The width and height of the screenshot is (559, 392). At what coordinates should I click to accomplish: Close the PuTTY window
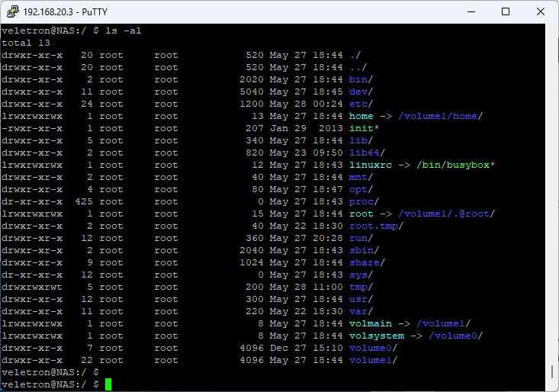(x=541, y=11)
